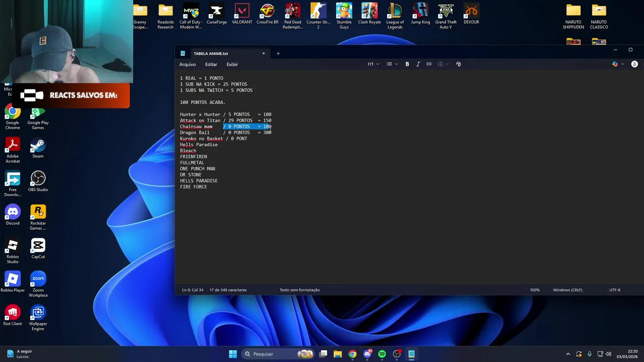
Task: Open VALORANT desktop shortcut
Action: [242, 14]
